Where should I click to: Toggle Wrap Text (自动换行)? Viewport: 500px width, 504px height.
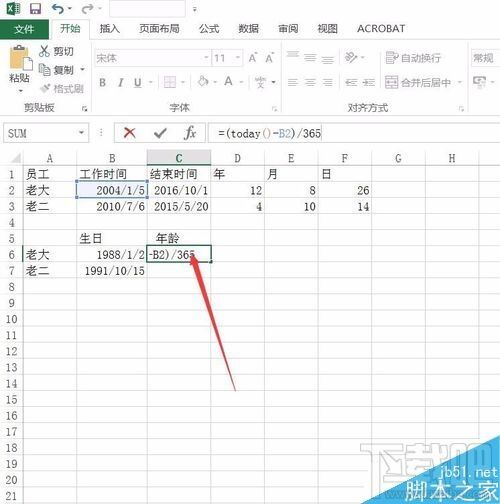click(x=413, y=58)
